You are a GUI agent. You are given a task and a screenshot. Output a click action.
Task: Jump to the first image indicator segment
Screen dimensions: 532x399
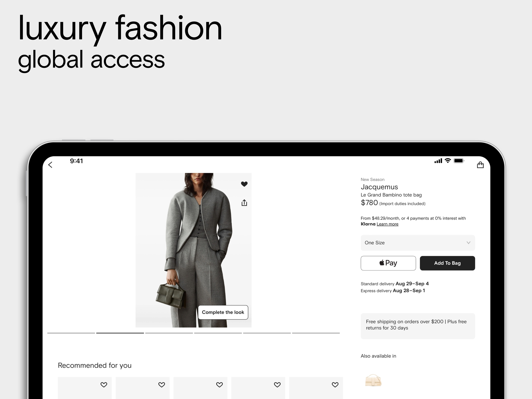pyautogui.click(x=71, y=333)
